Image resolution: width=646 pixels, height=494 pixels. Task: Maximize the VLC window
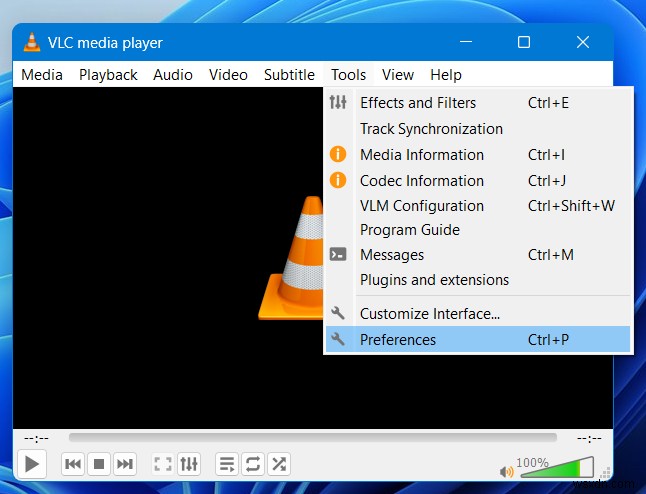[524, 42]
